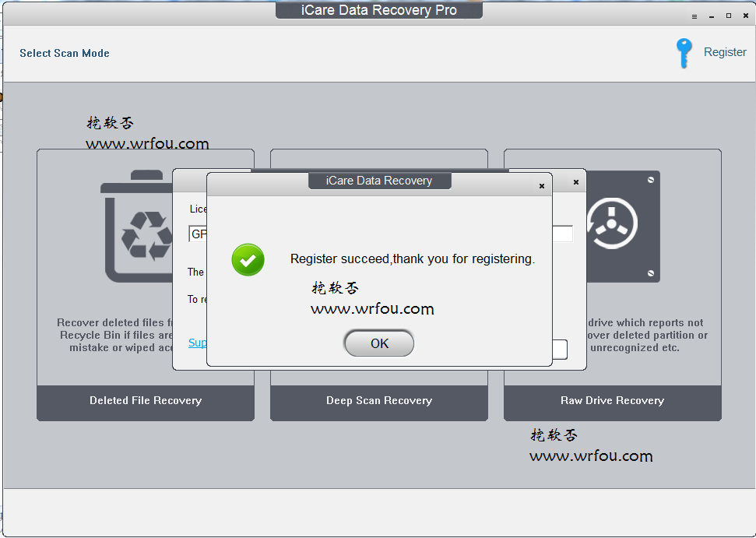This screenshot has width=756, height=538.
Task: Open the Support link in license dialog
Action: click(x=198, y=343)
